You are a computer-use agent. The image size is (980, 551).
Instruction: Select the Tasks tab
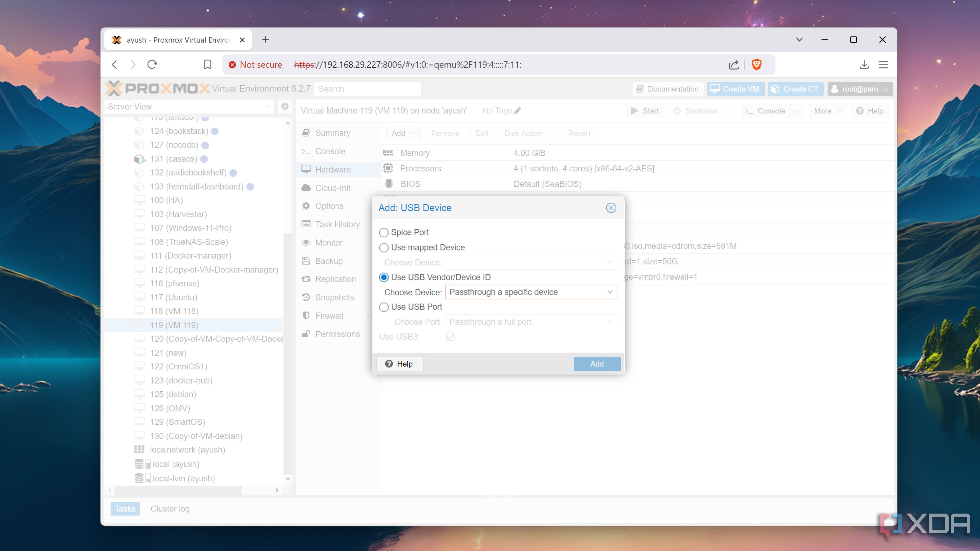click(125, 508)
